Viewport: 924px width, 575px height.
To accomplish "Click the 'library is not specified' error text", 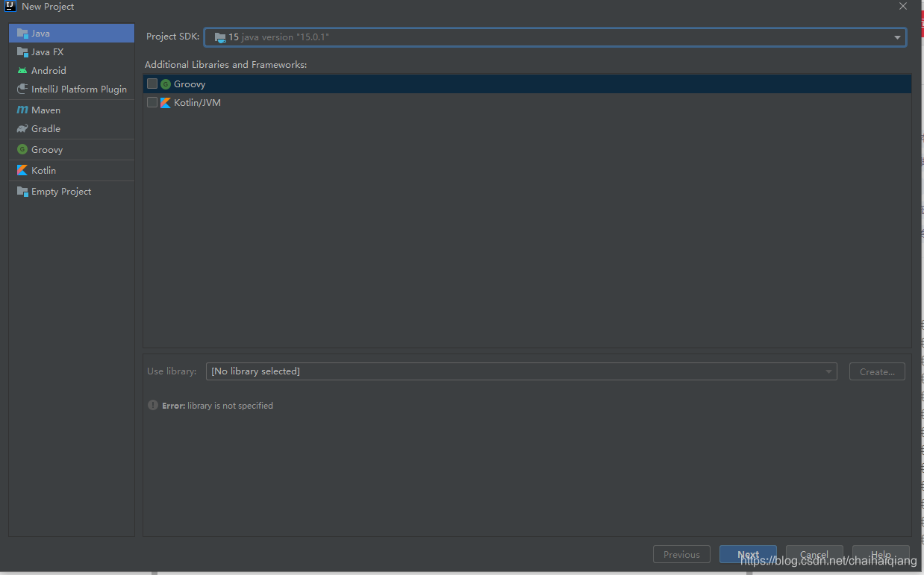I will [x=230, y=406].
